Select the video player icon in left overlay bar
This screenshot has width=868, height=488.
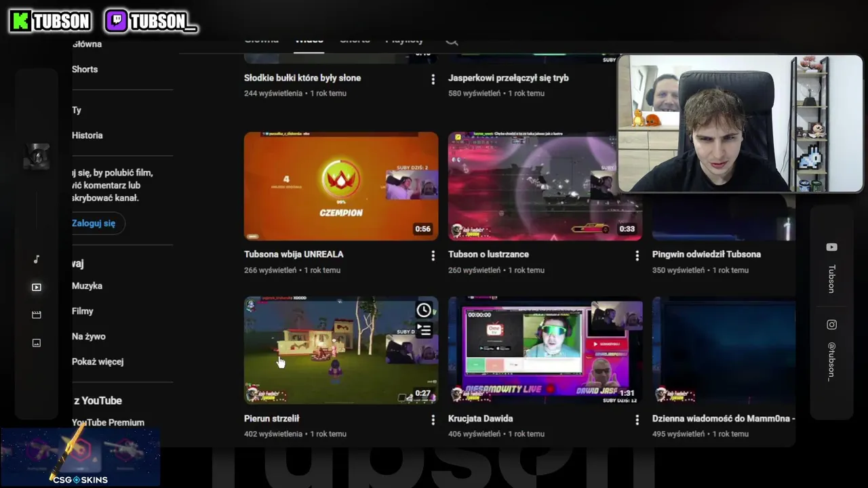pos(37,287)
